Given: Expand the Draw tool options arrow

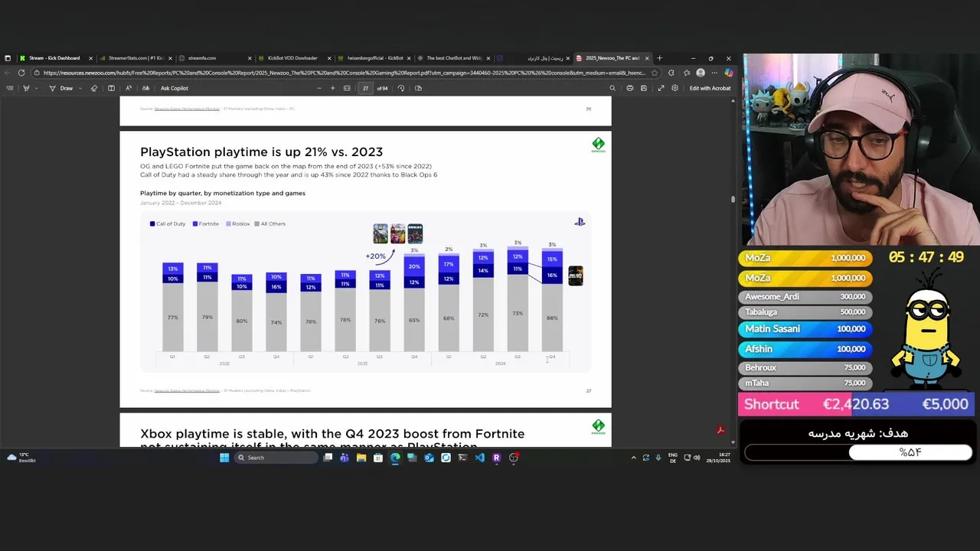Looking at the screenshot, I should coord(80,88).
